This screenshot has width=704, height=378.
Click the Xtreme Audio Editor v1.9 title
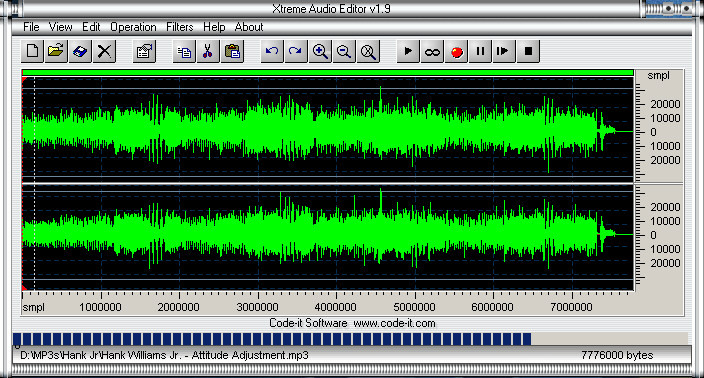tap(331, 9)
